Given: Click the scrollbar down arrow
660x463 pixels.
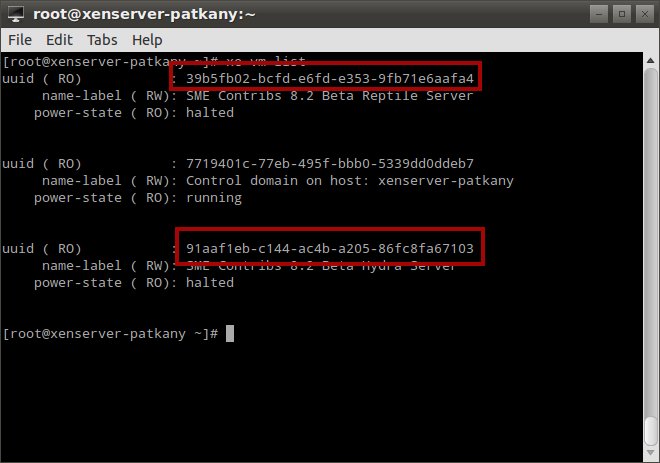Looking at the screenshot, I should pos(651,452).
